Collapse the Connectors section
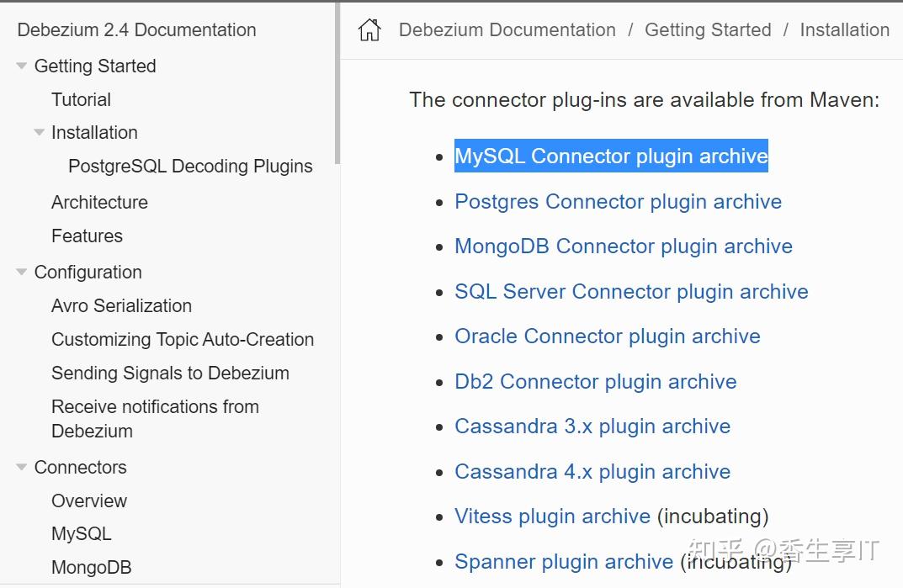This screenshot has height=588, width=903. 21,467
